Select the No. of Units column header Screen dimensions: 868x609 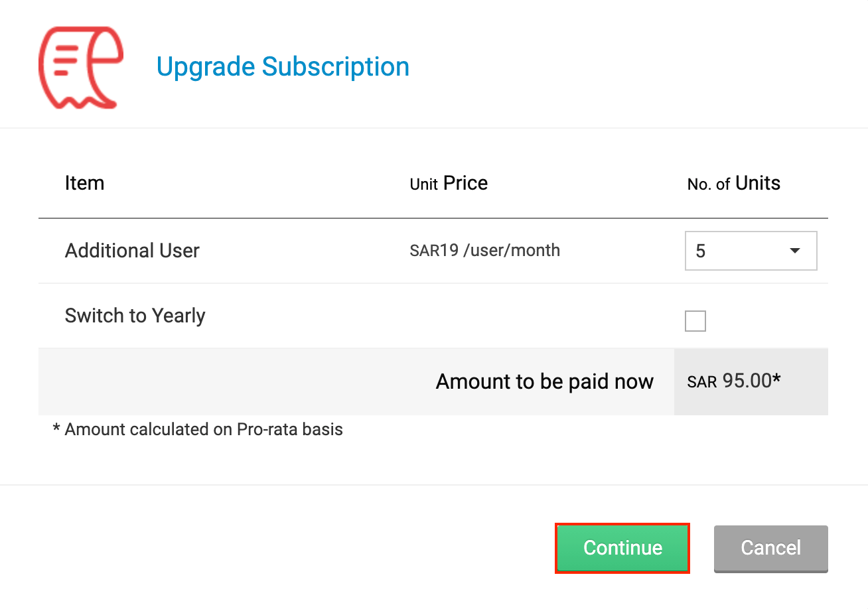733,183
